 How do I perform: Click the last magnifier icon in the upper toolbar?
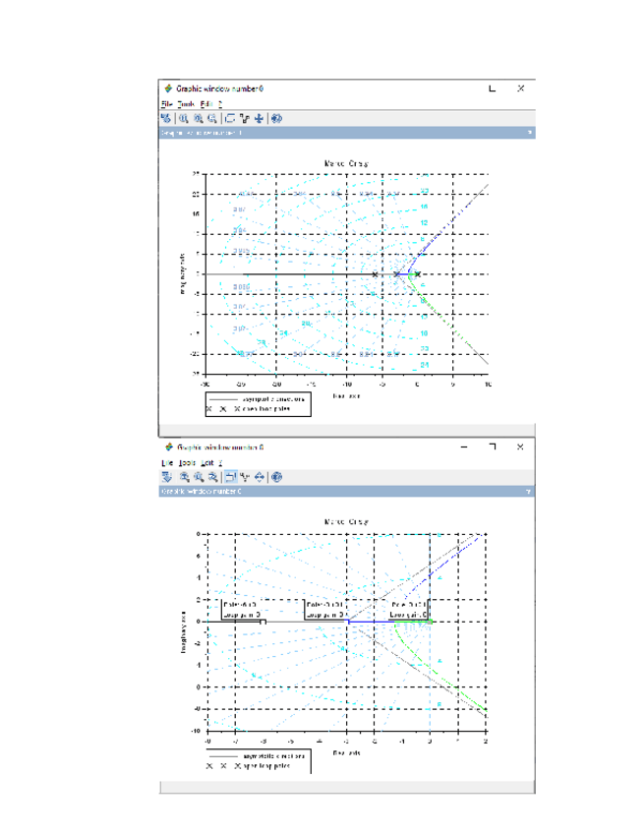[x=211, y=118]
